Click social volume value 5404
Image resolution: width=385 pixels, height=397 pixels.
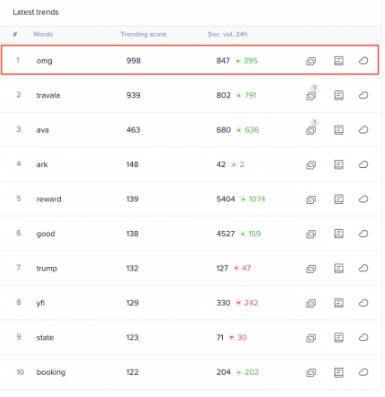[226, 199]
